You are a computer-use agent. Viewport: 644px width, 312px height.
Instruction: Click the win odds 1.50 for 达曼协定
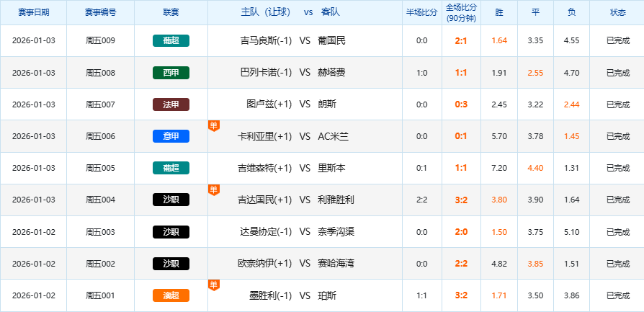pyautogui.click(x=499, y=232)
